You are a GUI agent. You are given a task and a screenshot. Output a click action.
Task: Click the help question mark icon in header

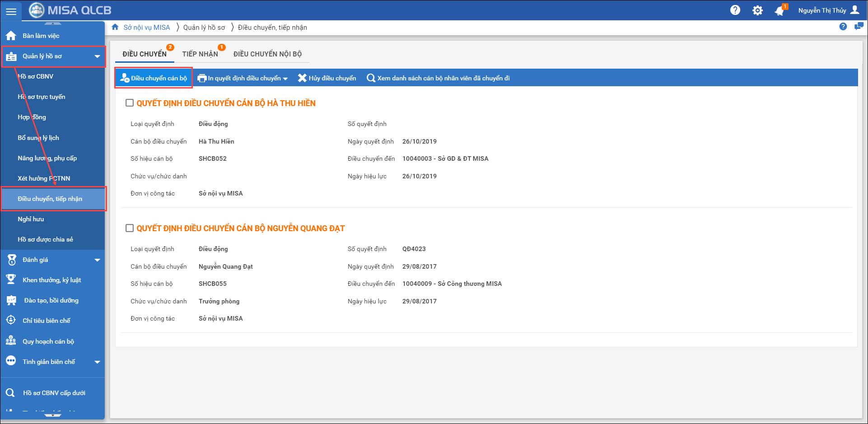point(735,10)
